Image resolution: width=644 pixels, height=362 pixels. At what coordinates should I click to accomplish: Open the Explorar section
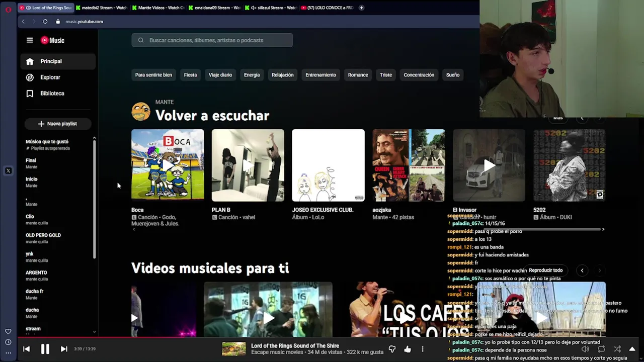pos(58,77)
